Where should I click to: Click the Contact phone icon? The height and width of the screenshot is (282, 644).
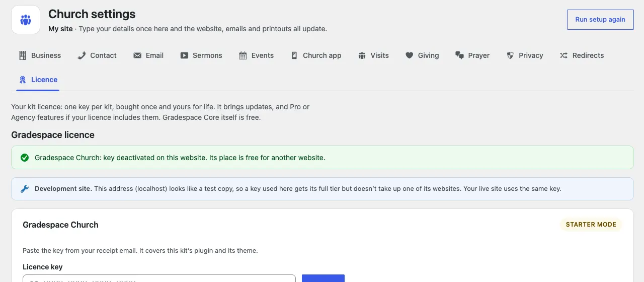(82, 55)
